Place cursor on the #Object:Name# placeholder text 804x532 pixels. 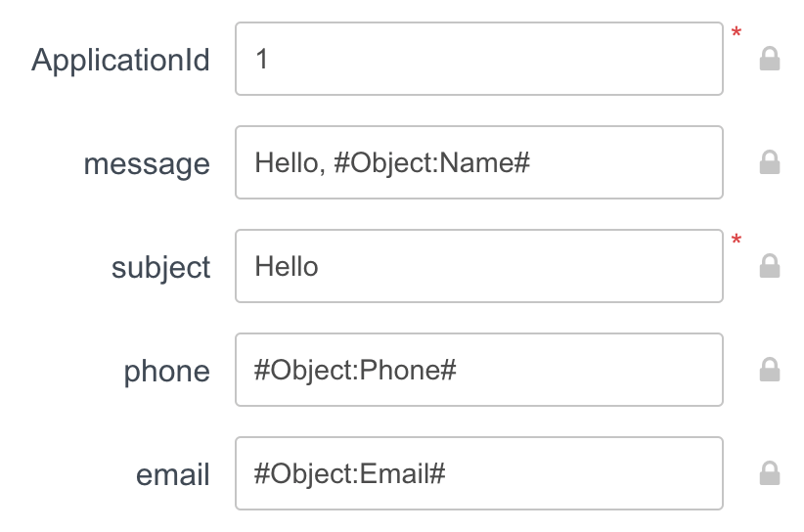(x=431, y=163)
